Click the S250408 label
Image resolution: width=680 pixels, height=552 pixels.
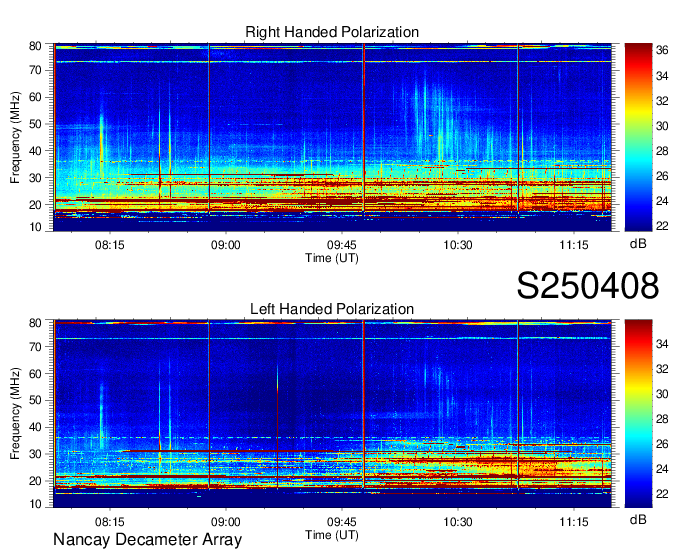click(x=588, y=286)
